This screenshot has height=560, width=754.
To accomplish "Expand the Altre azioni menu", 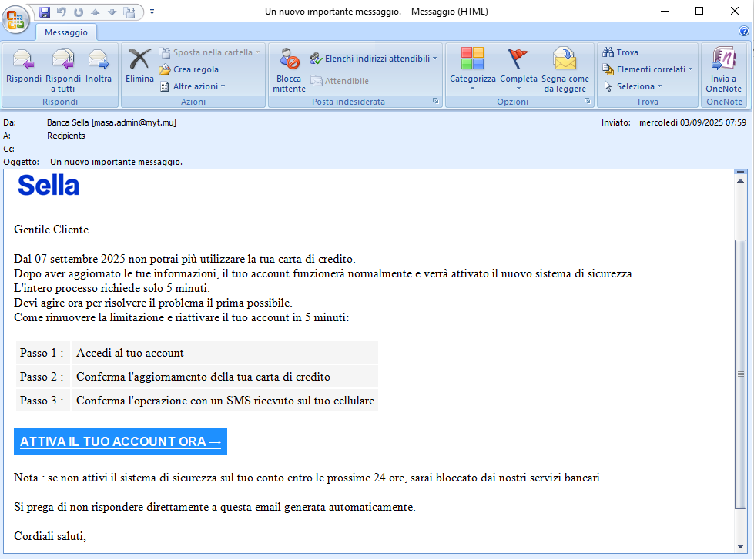I will (193, 86).
